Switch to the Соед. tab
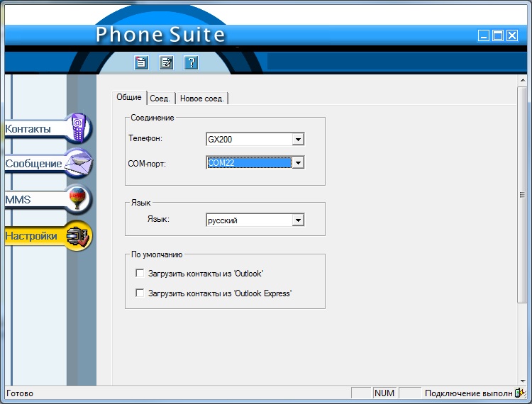The width and height of the screenshot is (532, 404). pos(160,99)
